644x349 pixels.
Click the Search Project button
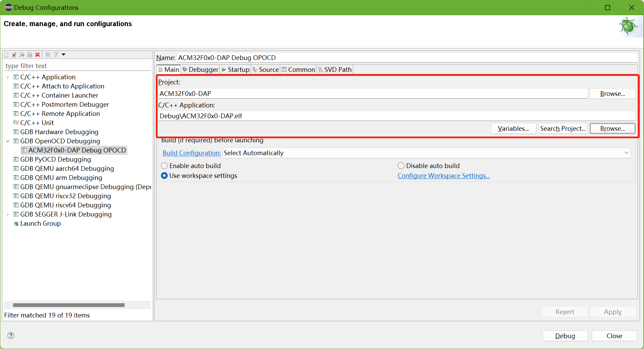(x=562, y=128)
